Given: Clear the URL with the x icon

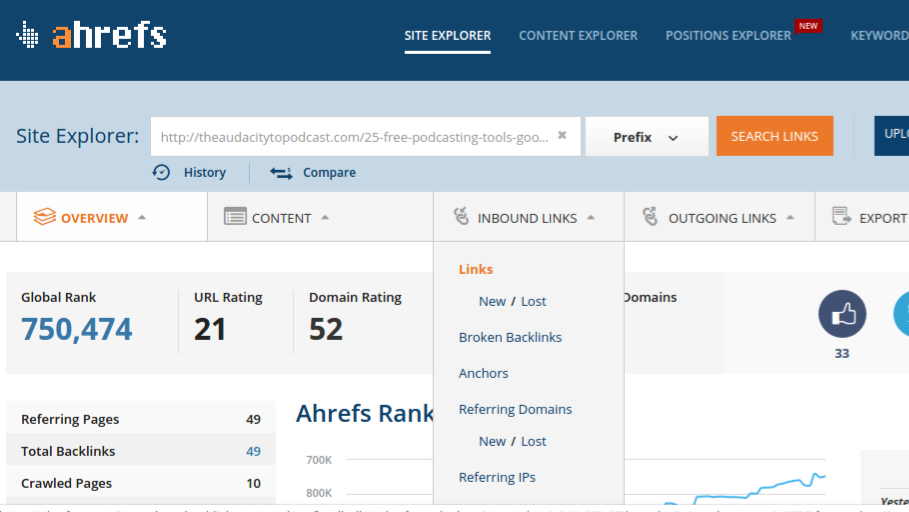Looking at the screenshot, I should pyautogui.click(x=562, y=135).
